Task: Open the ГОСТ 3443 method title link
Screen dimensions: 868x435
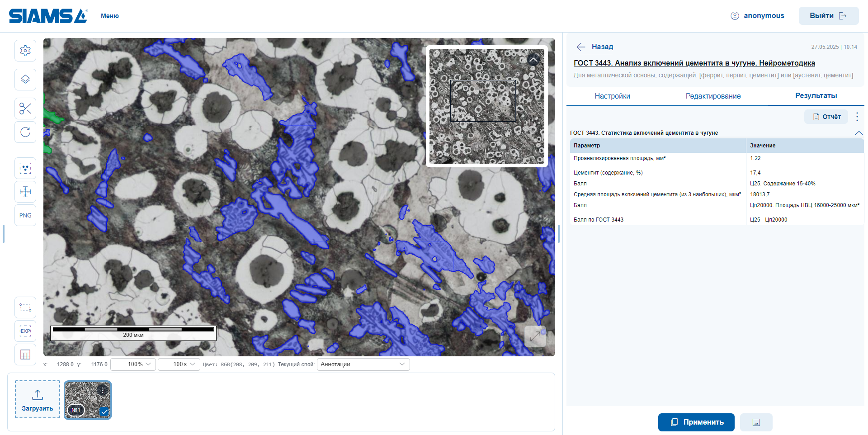Action: (694, 63)
